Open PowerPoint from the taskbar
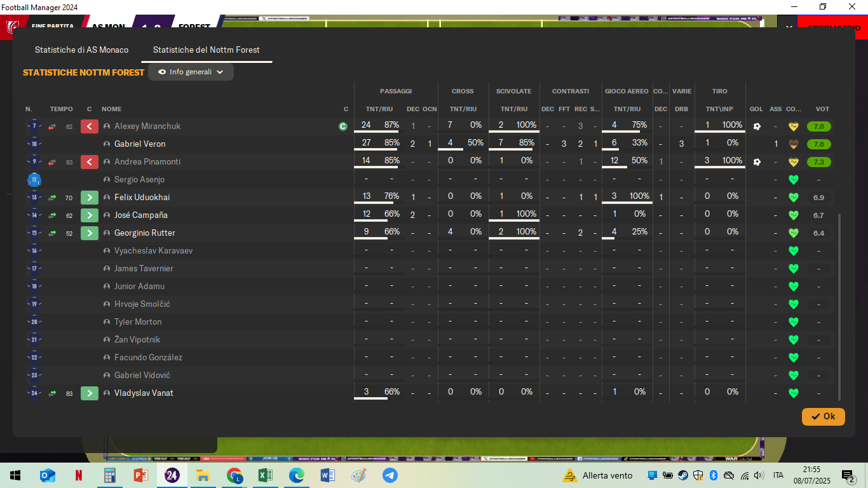 point(141,475)
